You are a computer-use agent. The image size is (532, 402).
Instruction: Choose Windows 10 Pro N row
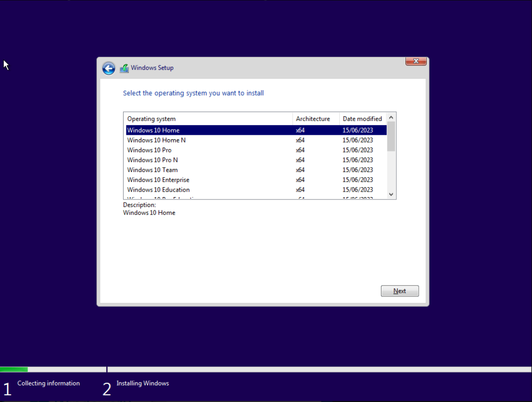pyautogui.click(x=256, y=160)
